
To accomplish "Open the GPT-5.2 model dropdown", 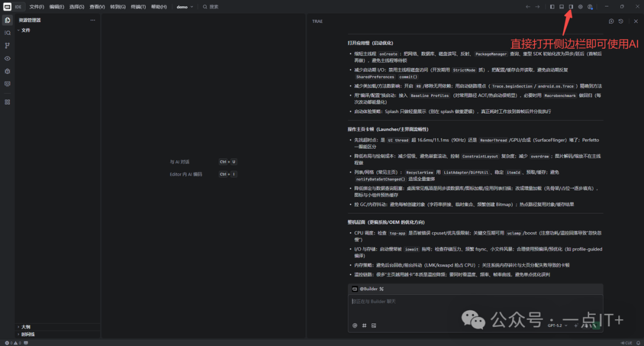I will 558,326.
